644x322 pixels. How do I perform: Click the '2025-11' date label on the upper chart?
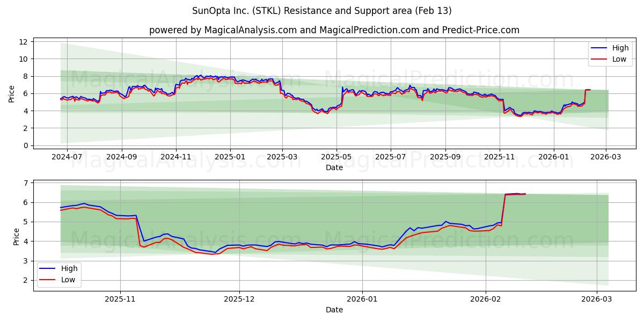pyautogui.click(x=500, y=157)
